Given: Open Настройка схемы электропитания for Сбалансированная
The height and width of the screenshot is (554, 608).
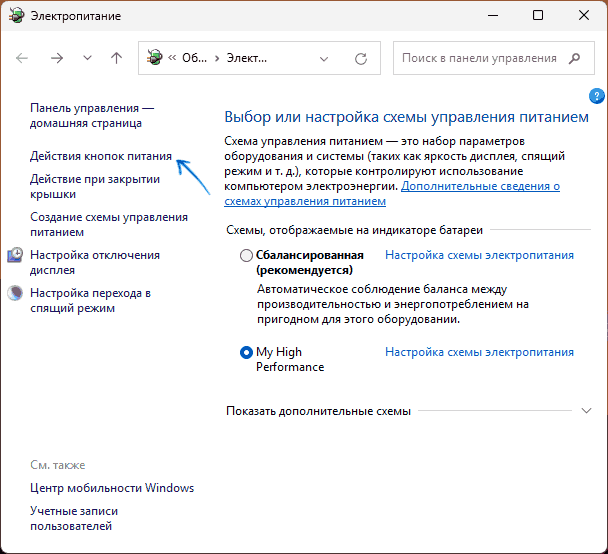Looking at the screenshot, I should pos(479,255).
